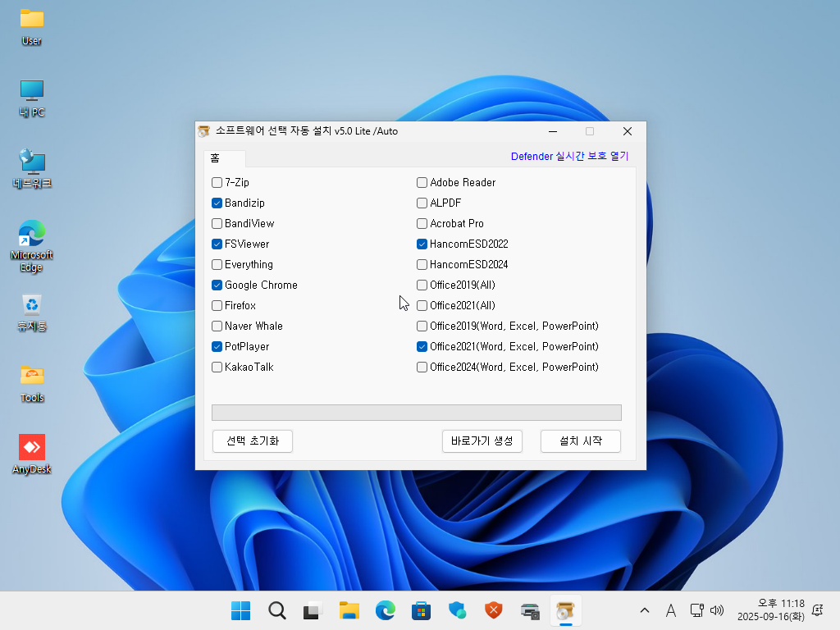Select the 네트워크 desktop icon
840x630 pixels.
pos(32,169)
